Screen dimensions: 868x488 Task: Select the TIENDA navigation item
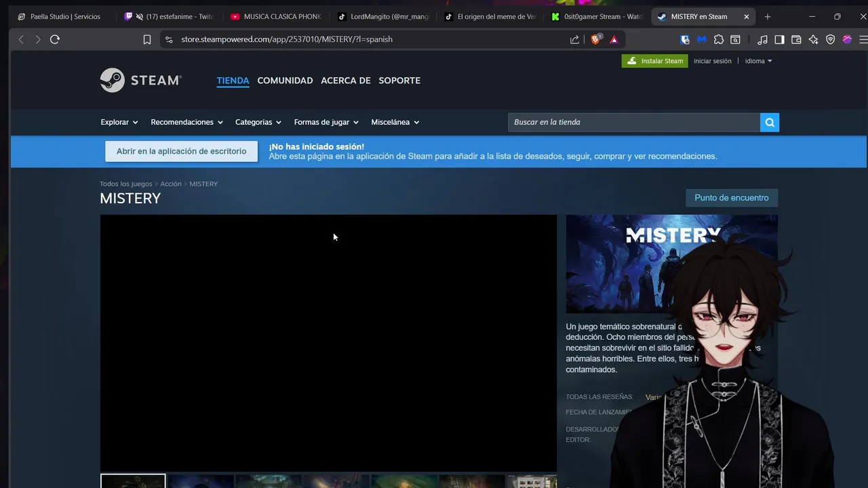pyautogui.click(x=233, y=80)
